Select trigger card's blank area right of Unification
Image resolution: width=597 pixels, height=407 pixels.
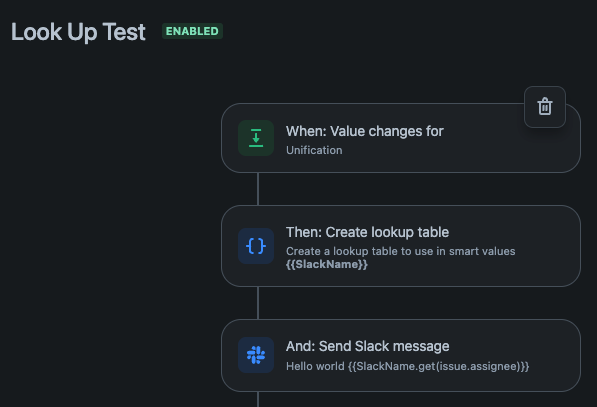(x=457, y=152)
